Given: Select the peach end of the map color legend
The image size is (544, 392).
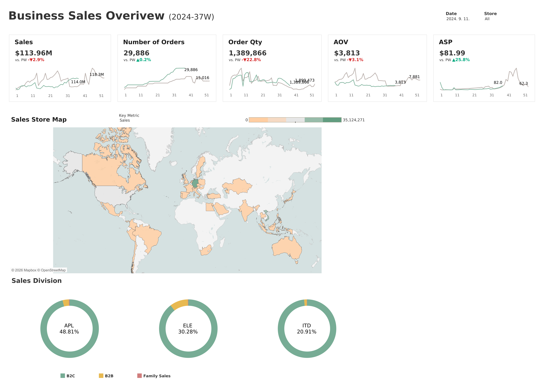Looking at the screenshot, I should click(x=258, y=120).
